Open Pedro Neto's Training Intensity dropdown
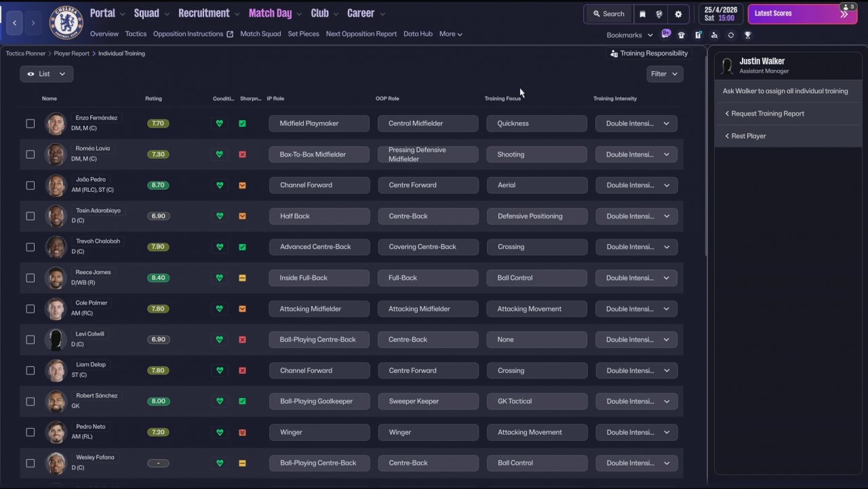 [636, 432]
